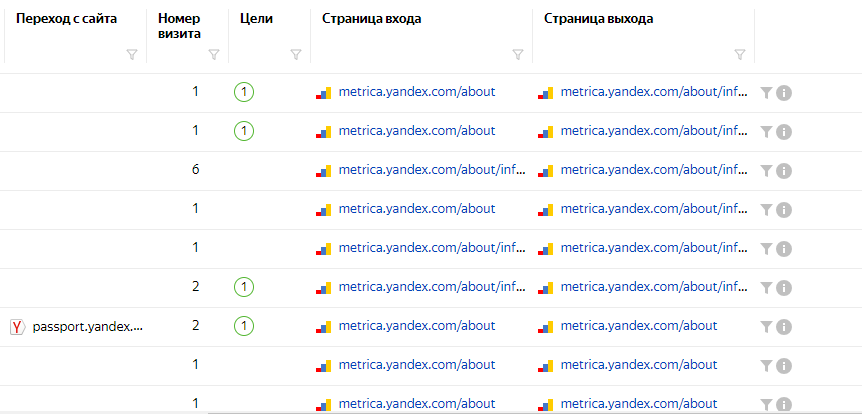Open filter for Номер визита column
862x414 pixels.
(214, 54)
